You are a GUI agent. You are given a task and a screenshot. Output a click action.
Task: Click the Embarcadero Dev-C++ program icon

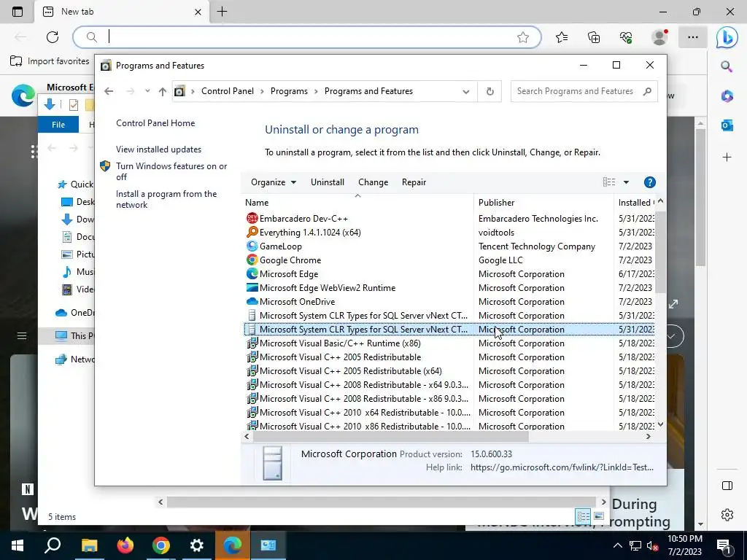(252, 219)
